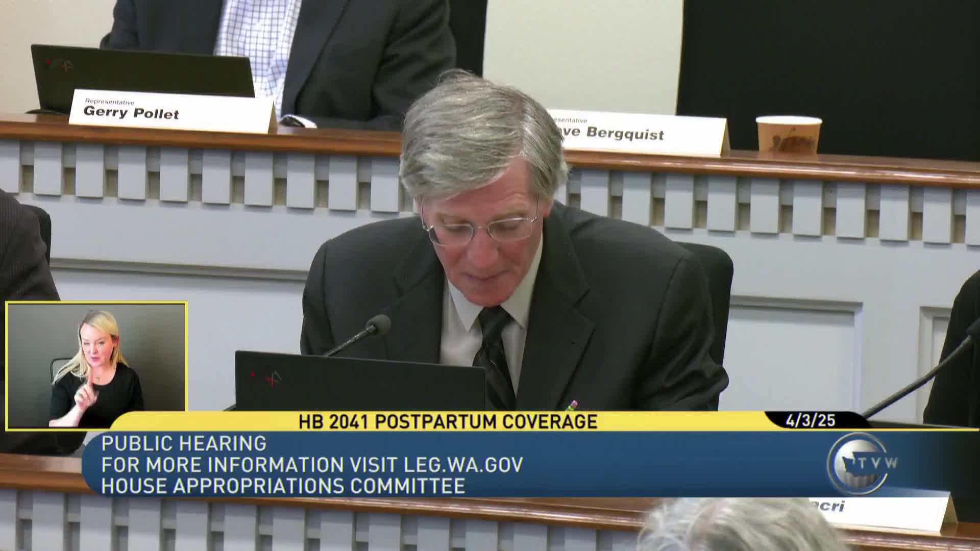Click the 4/3/25 date label
Viewport: 980px width, 551px height.
click(810, 420)
